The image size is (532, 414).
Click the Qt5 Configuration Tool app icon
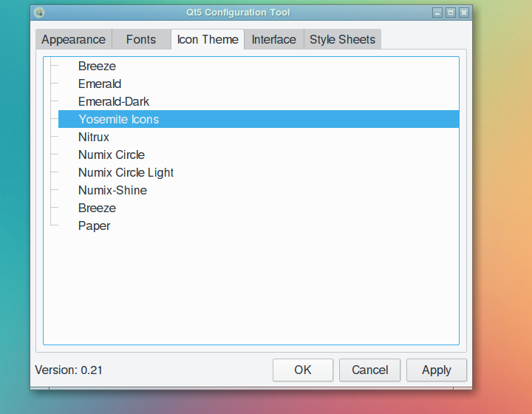(x=39, y=13)
